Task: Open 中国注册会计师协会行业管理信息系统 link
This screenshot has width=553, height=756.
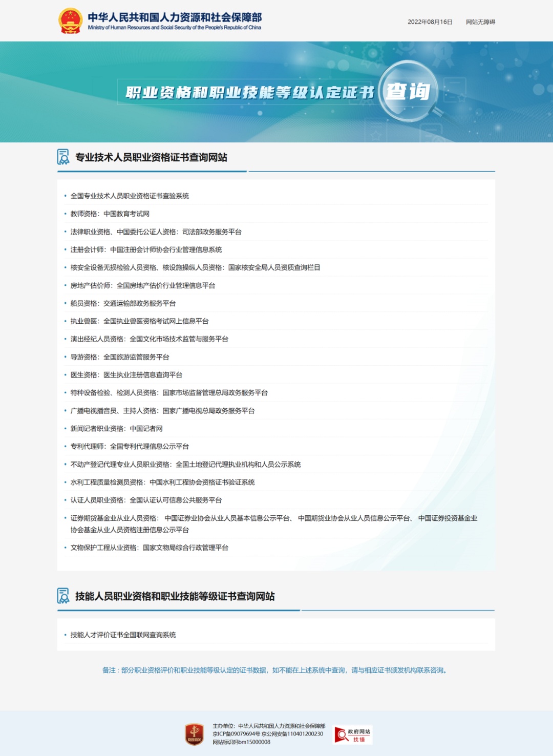Action: [x=166, y=249]
